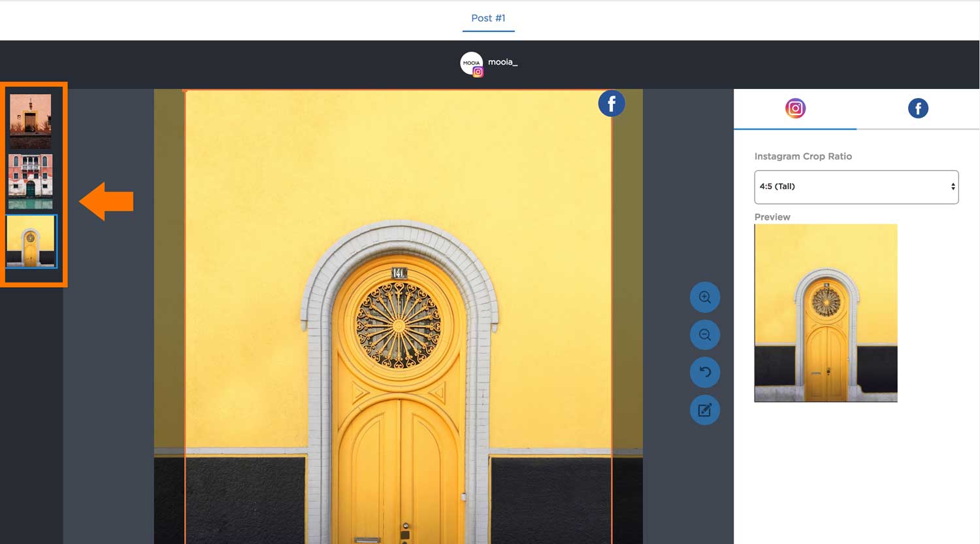Click Instagram badge on the mooia avatar
This screenshot has height=544, width=980.
coord(478,72)
